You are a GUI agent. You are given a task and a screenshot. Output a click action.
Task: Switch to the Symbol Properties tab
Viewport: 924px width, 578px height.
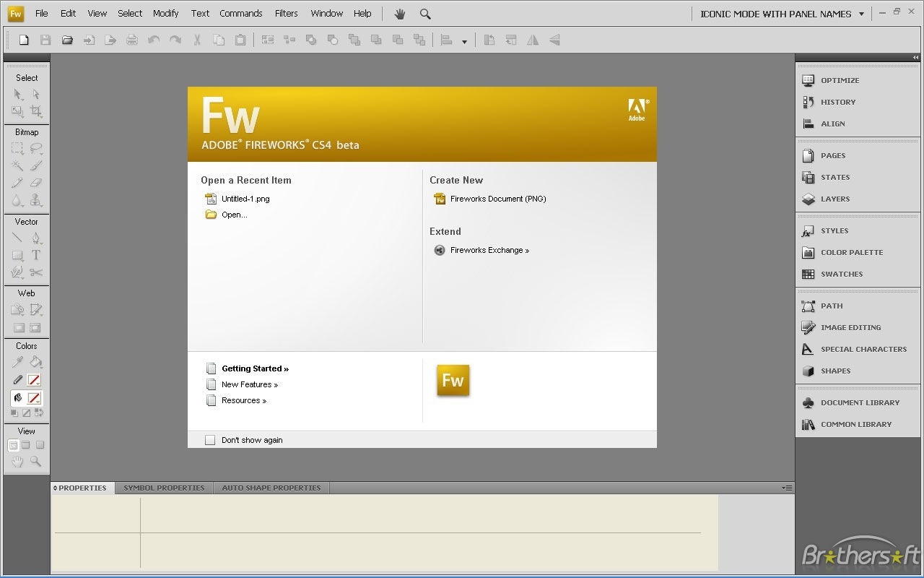(x=164, y=488)
